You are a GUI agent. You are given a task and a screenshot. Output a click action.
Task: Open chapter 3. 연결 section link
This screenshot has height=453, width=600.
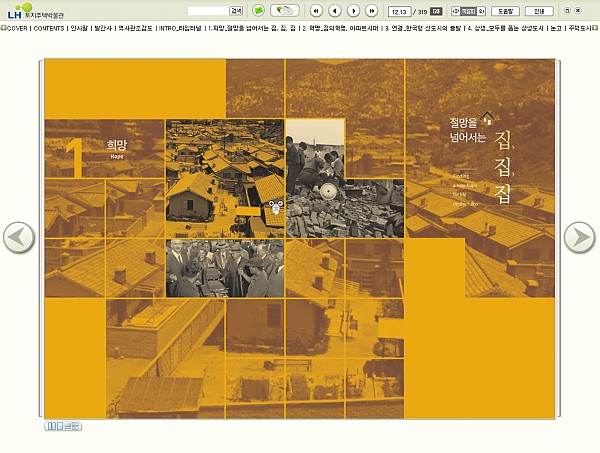tap(423, 28)
